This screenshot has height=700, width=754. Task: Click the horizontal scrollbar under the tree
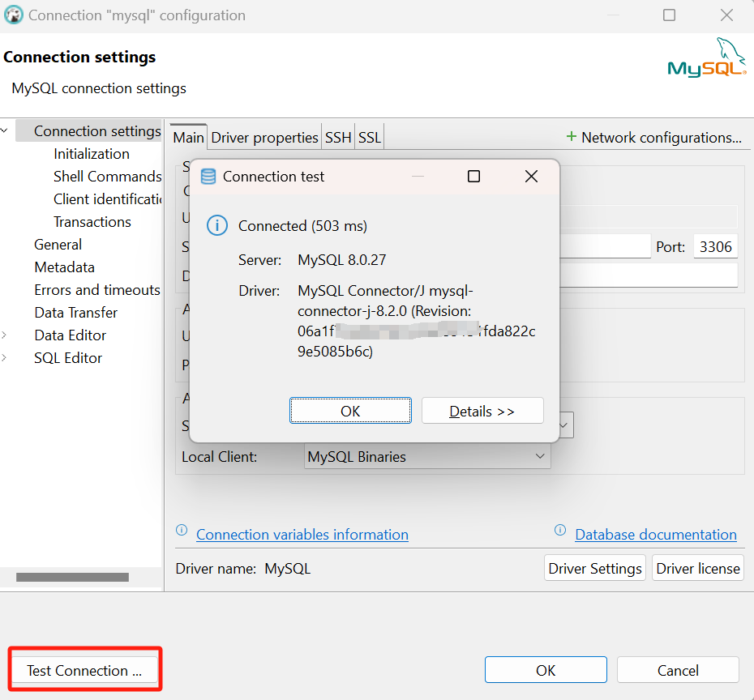click(73, 577)
